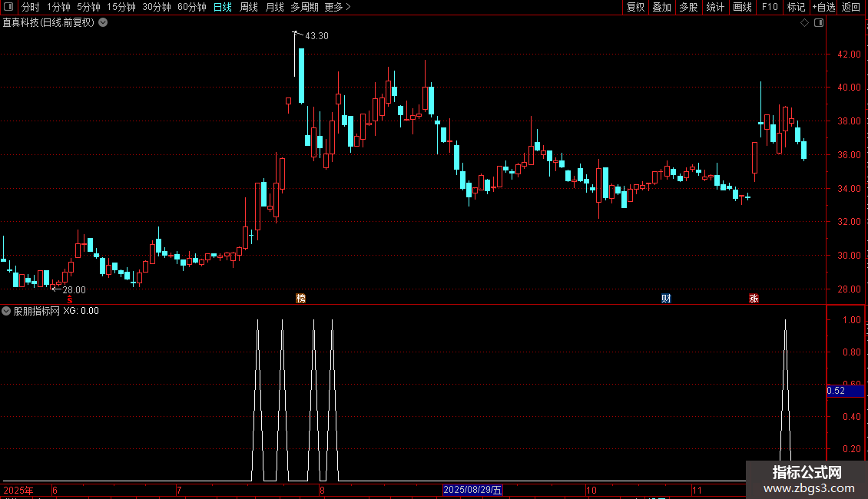Click the panel layout icon at top-left

coord(8,7)
